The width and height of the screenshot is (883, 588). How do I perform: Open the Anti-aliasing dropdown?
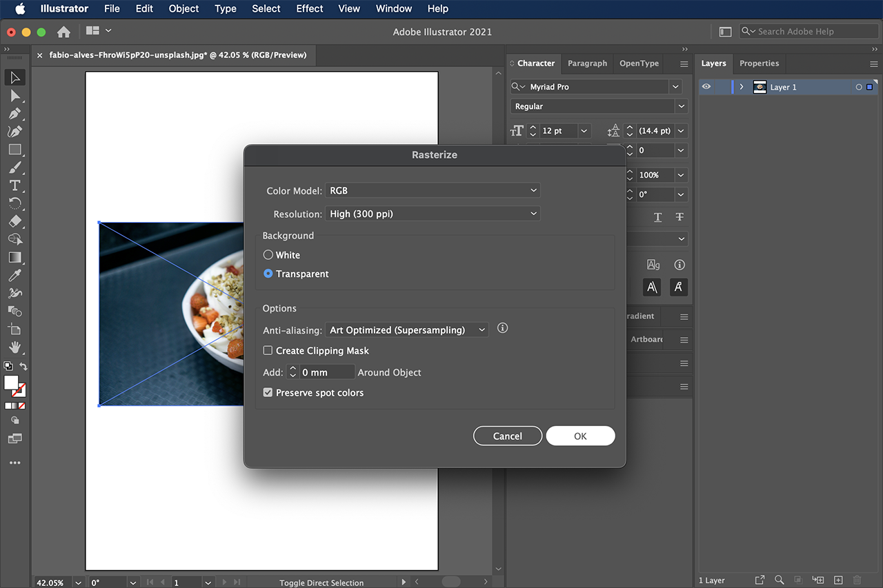pyautogui.click(x=406, y=330)
